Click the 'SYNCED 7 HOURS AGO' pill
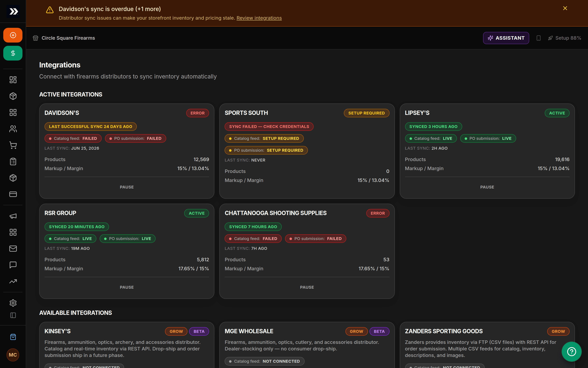 pos(253,227)
